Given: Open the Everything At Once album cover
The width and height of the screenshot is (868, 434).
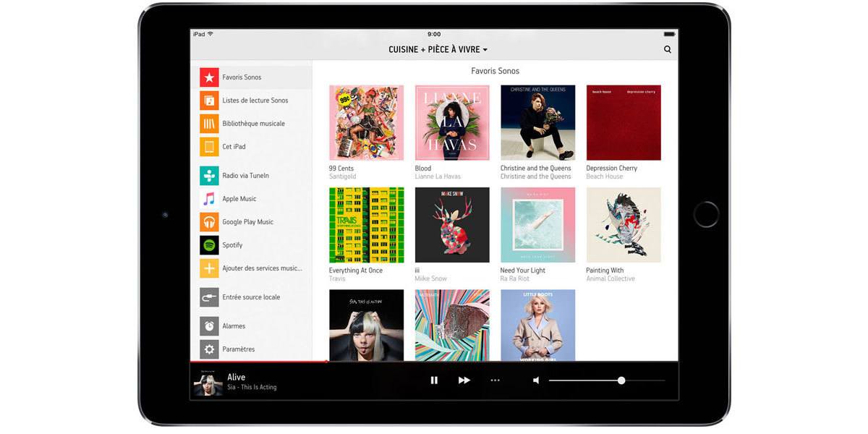Looking at the screenshot, I should (367, 225).
